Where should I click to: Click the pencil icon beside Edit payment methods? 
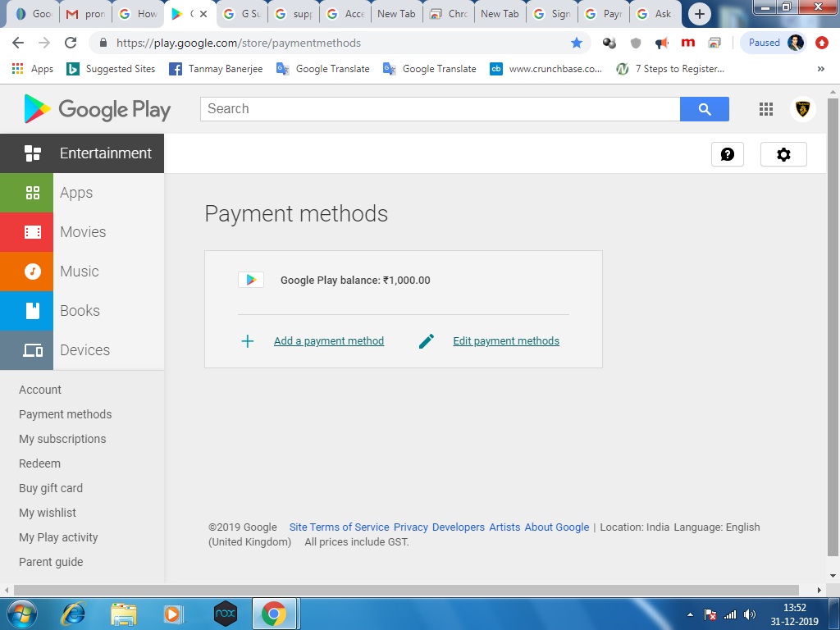[x=427, y=341]
